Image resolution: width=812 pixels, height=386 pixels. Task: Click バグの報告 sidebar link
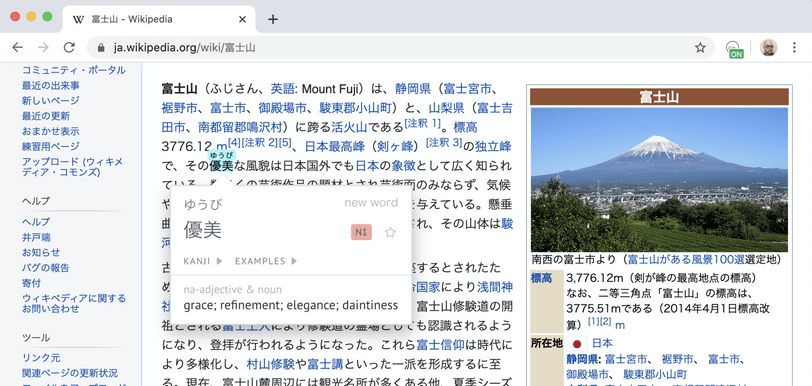pyautogui.click(x=46, y=268)
